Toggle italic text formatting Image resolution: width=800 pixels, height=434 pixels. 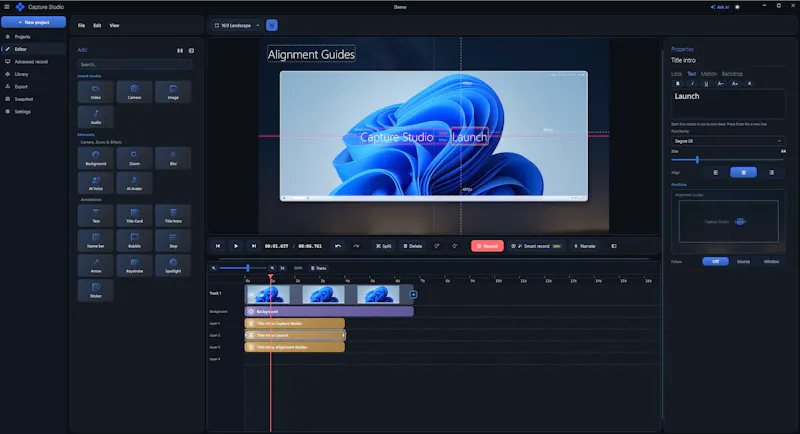pyautogui.click(x=692, y=84)
